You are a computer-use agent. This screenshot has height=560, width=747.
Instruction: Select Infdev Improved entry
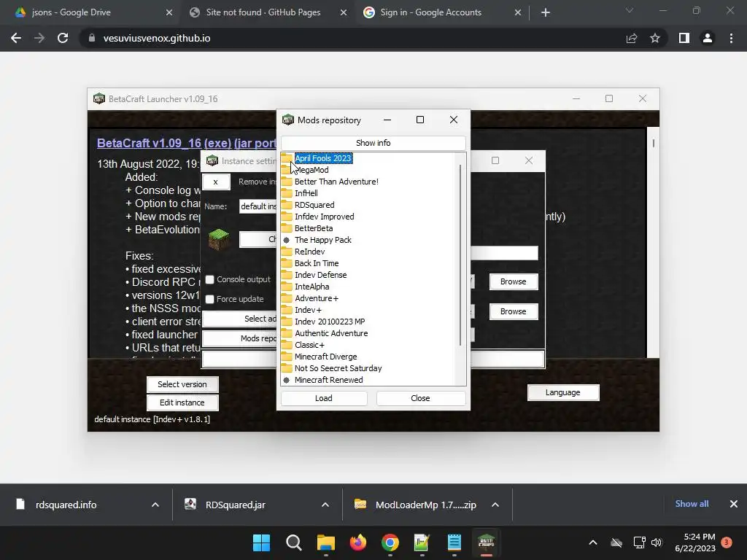coord(325,217)
